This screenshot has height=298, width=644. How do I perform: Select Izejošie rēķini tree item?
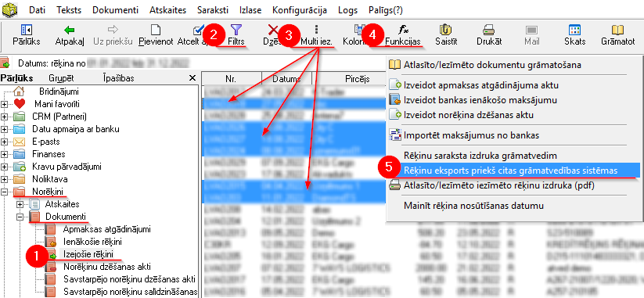(x=88, y=254)
